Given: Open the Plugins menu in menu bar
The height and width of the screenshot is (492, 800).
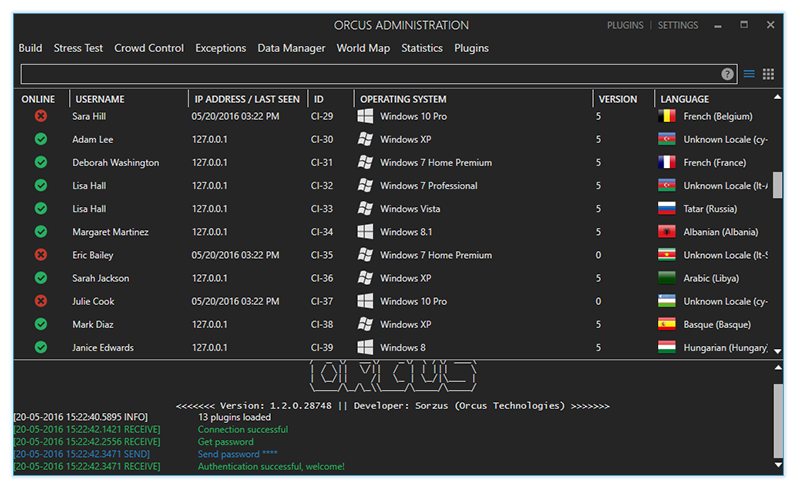Looking at the screenshot, I should pyautogui.click(x=471, y=48).
